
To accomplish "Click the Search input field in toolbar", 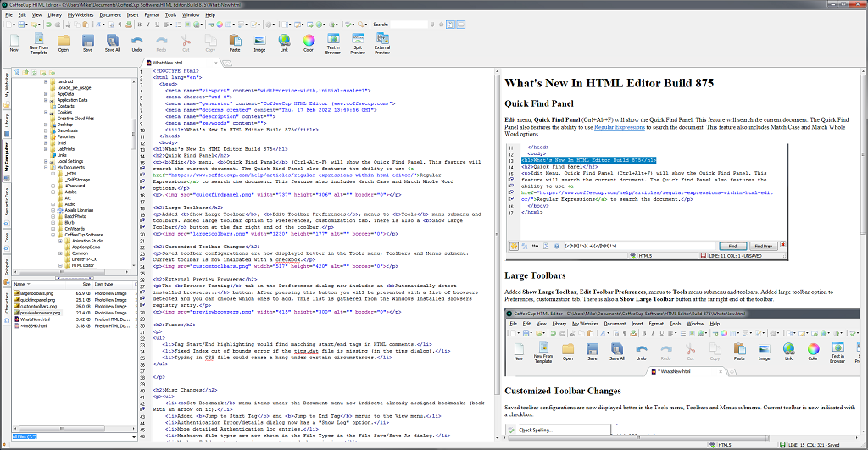I will (409, 25).
